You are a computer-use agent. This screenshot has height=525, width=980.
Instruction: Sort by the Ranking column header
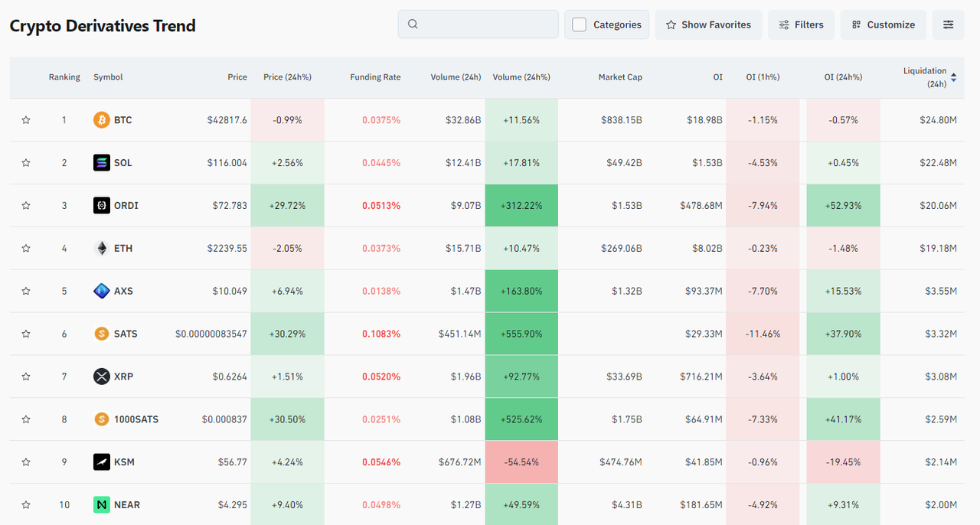[x=64, y=77]
